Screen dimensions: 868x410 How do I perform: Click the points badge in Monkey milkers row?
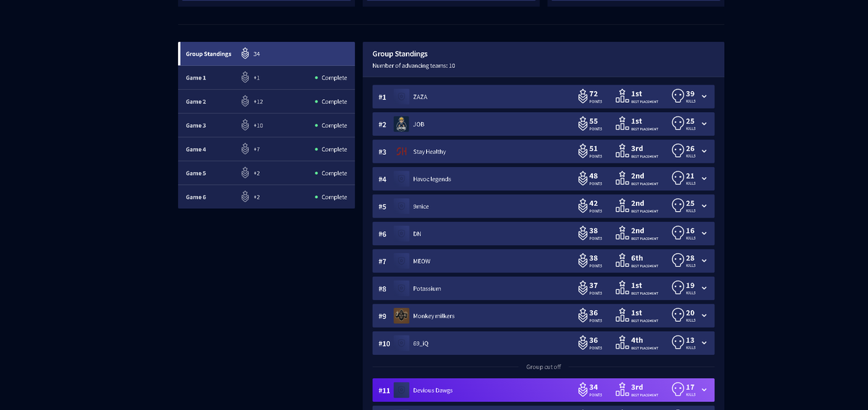[582, 315]
